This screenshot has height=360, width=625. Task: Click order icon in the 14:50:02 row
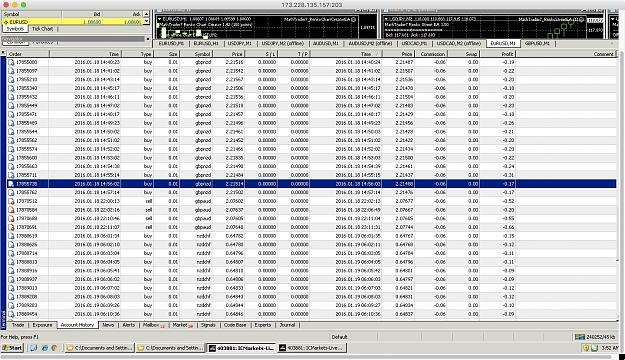click(x=11, y=132)
